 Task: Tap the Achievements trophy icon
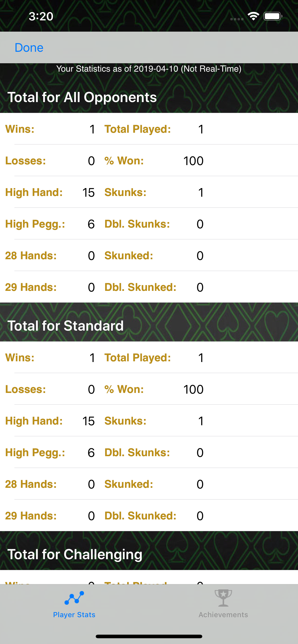click(223, 598)
